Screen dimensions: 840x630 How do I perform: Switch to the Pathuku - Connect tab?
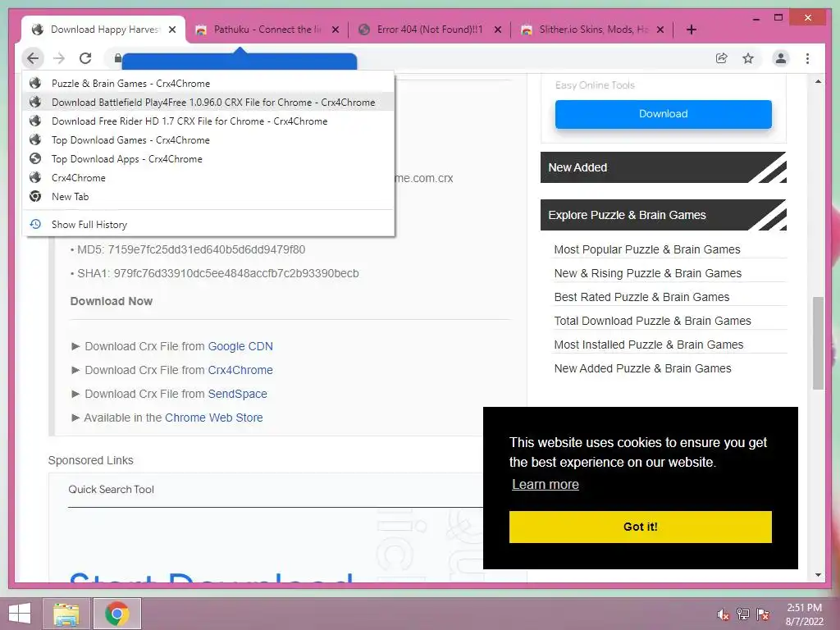click(267, 30)
